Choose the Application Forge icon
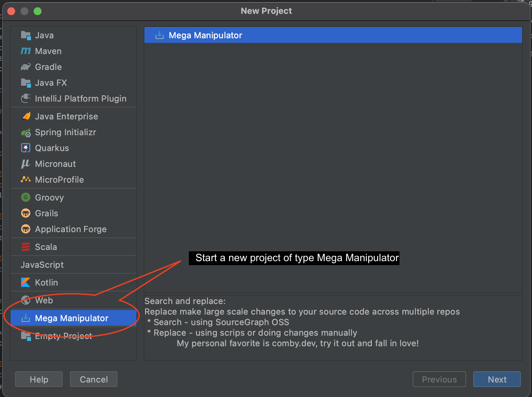The image size is (532, 397). 26,229
